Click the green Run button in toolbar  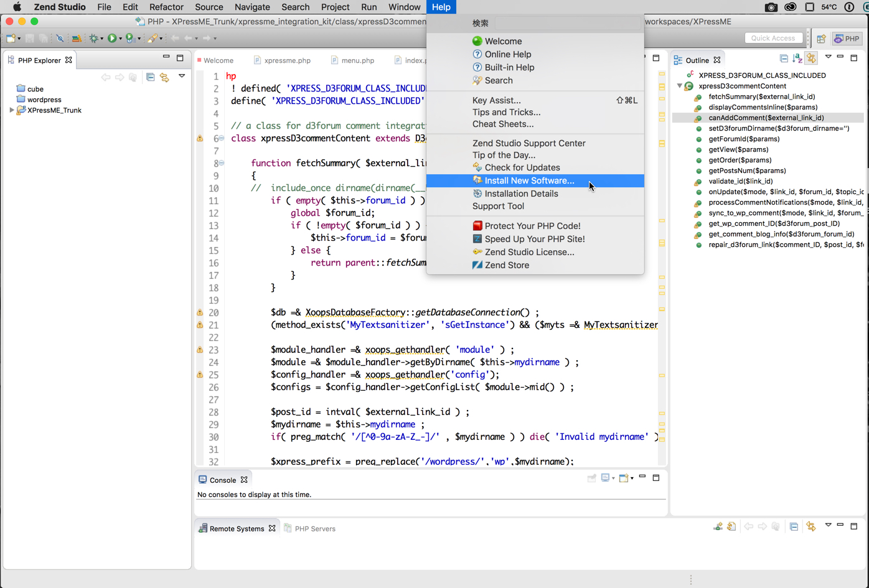112,39
